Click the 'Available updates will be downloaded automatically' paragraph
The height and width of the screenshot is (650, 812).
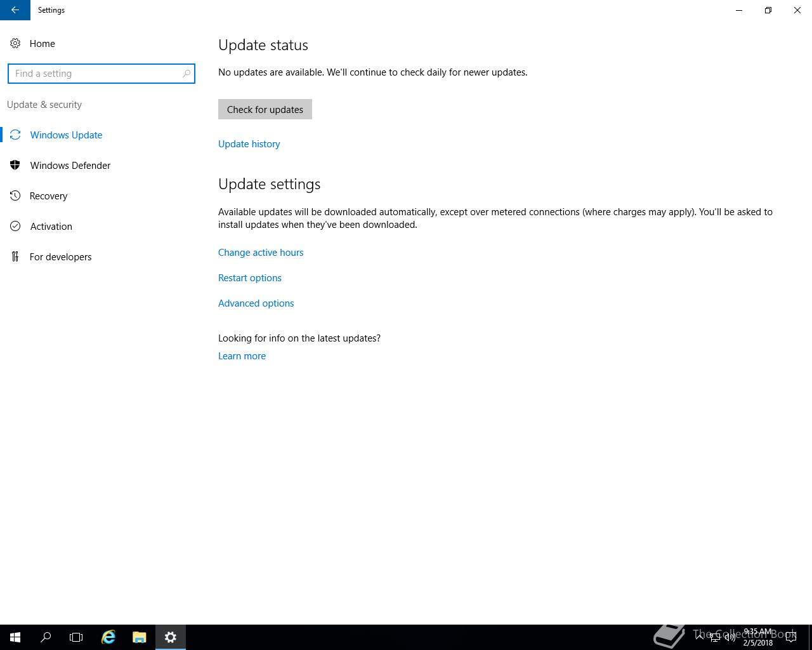click(x=495, y=218)
